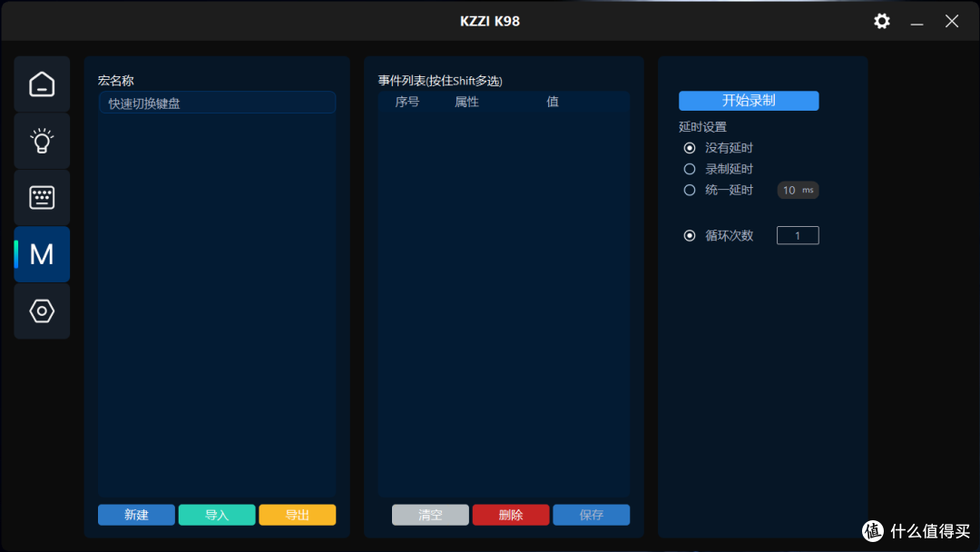Screen dimensions: 980x552
Task: Export the macro with 导出 button
Action: point(298,515)
